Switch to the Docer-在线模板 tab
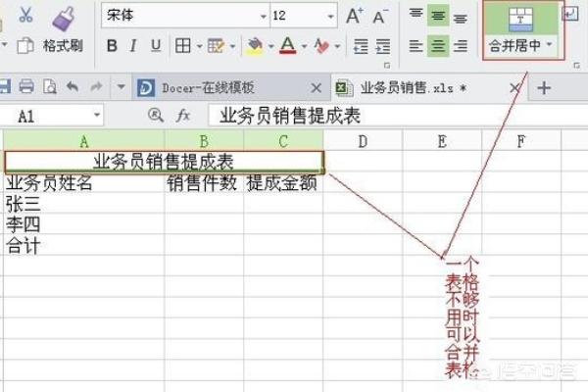This screenshot has height=392, width=588. click(225, 87)
